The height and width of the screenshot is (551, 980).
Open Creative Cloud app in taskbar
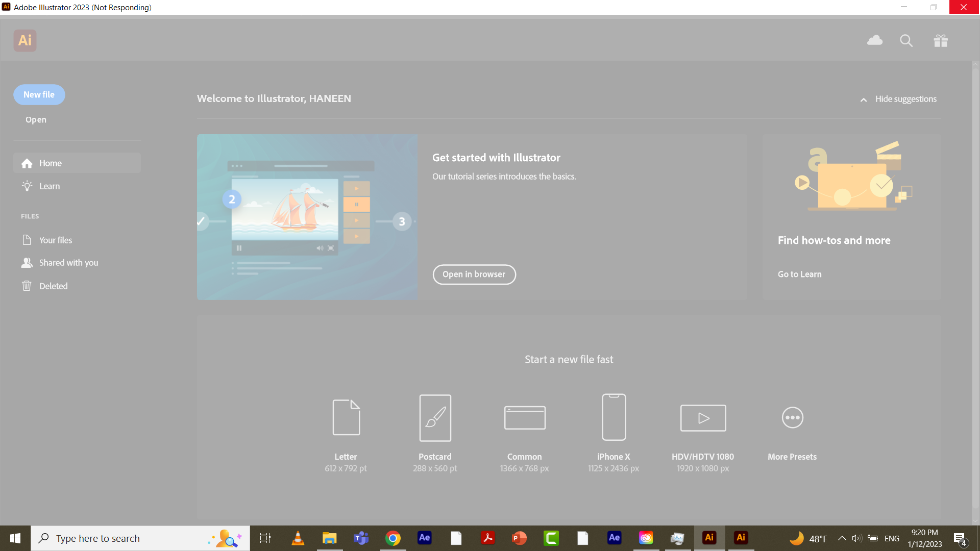pyautogui.click(x=646, y=538)
